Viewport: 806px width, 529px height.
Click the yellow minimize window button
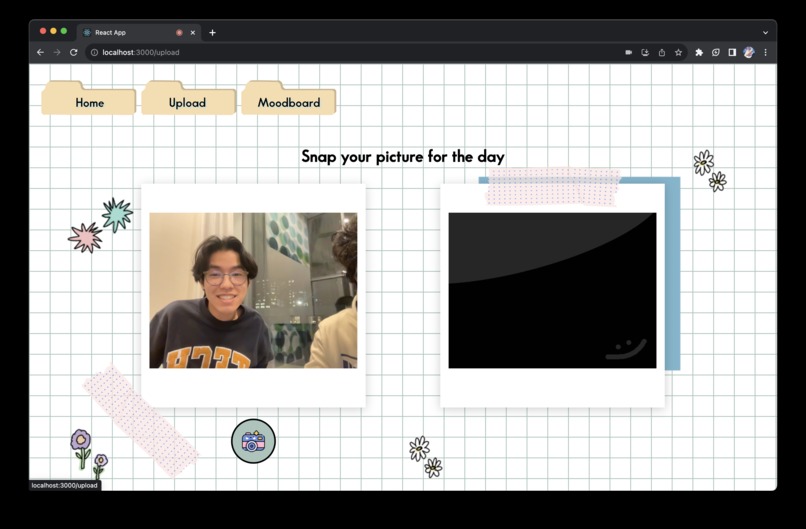click(x=53, y=31)
